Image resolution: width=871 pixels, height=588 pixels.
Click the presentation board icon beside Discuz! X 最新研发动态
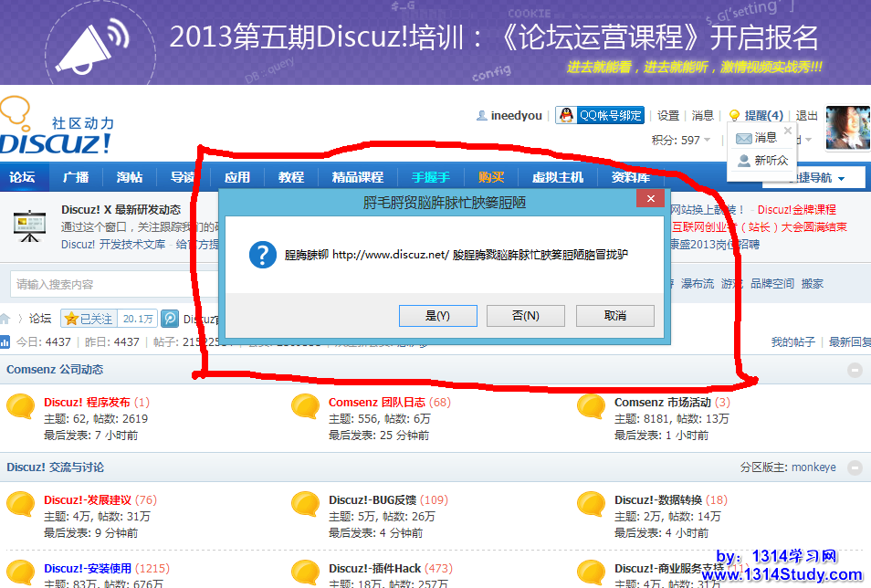point(29,226)
